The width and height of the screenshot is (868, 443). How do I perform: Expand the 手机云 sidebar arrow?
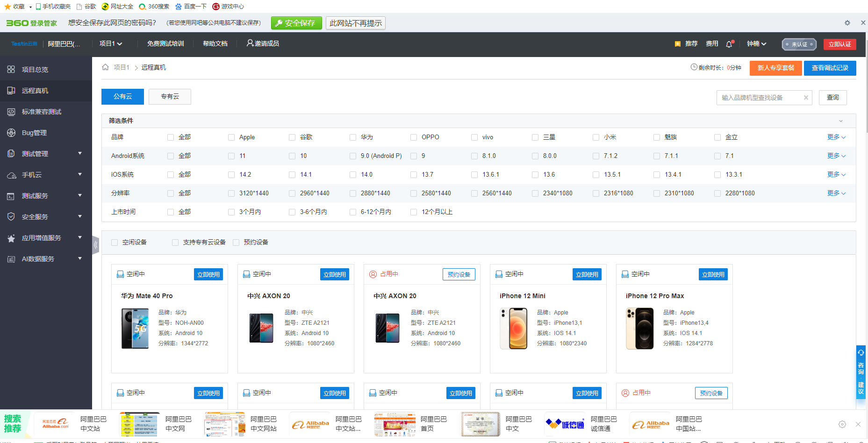[80, 174]
